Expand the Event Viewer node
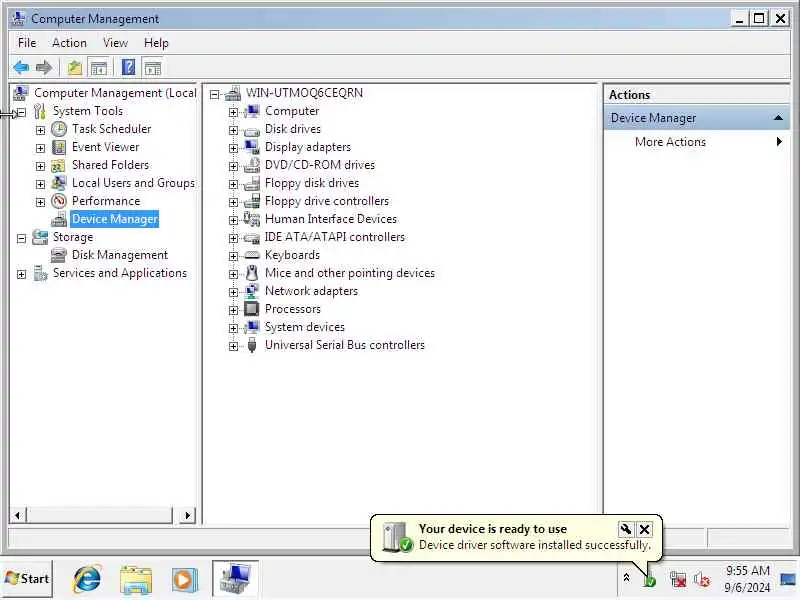800x600 pixels. (40, 148)
